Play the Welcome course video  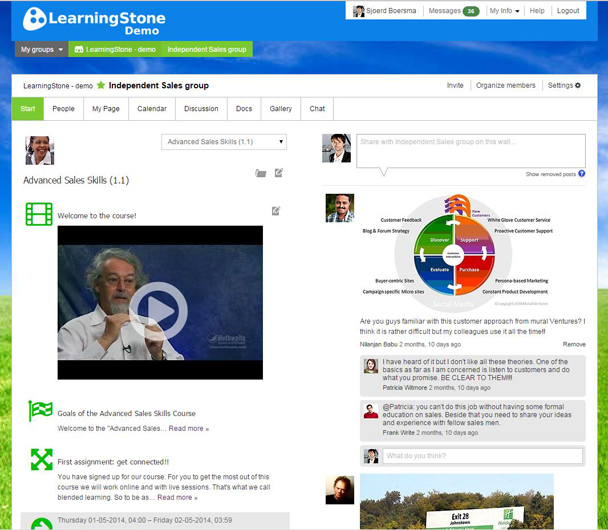pyautogui.click(x=159, y=304)
